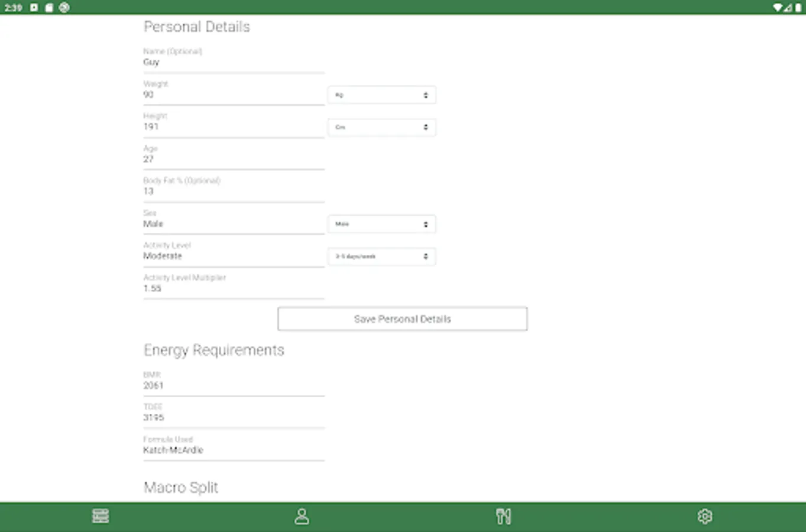Open the meal log tab in bottom bar
806x532 pixels.
pyautogui.click(x=101, y=515)
